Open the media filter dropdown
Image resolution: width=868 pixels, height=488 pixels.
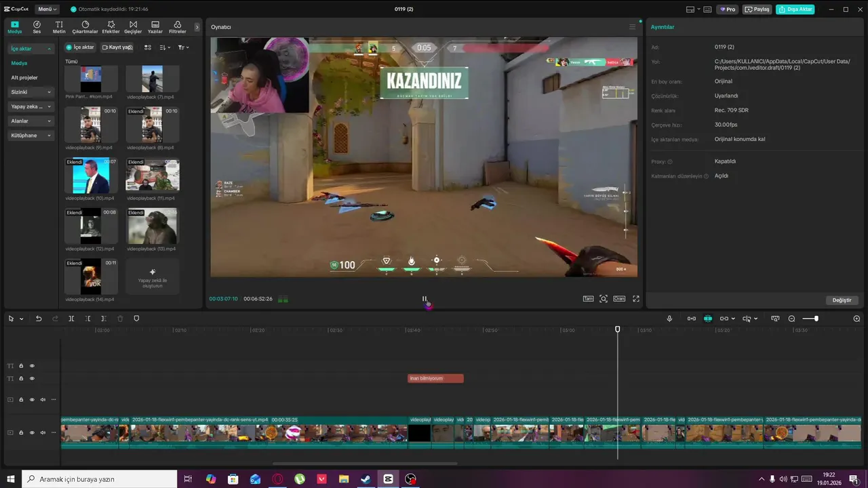(183, 47)
